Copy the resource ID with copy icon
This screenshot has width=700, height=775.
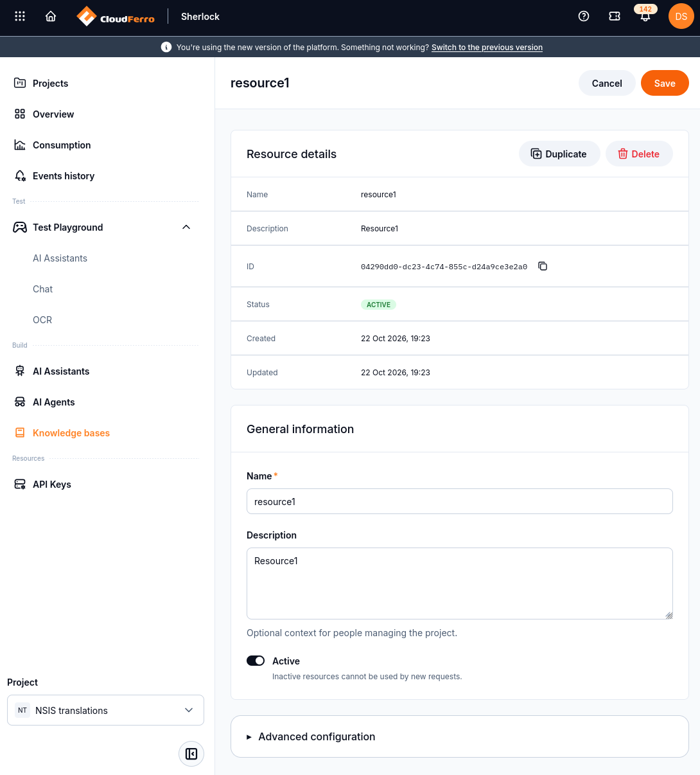(x=543, y=266)
